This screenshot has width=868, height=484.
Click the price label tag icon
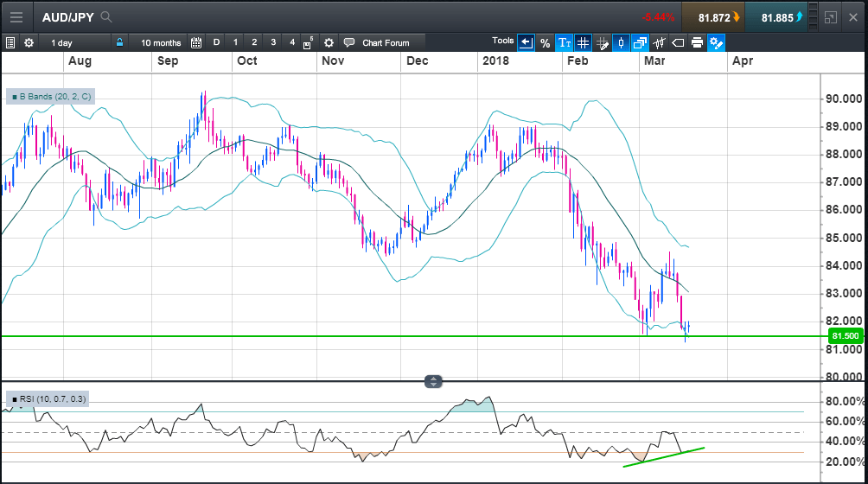point(678,42)
